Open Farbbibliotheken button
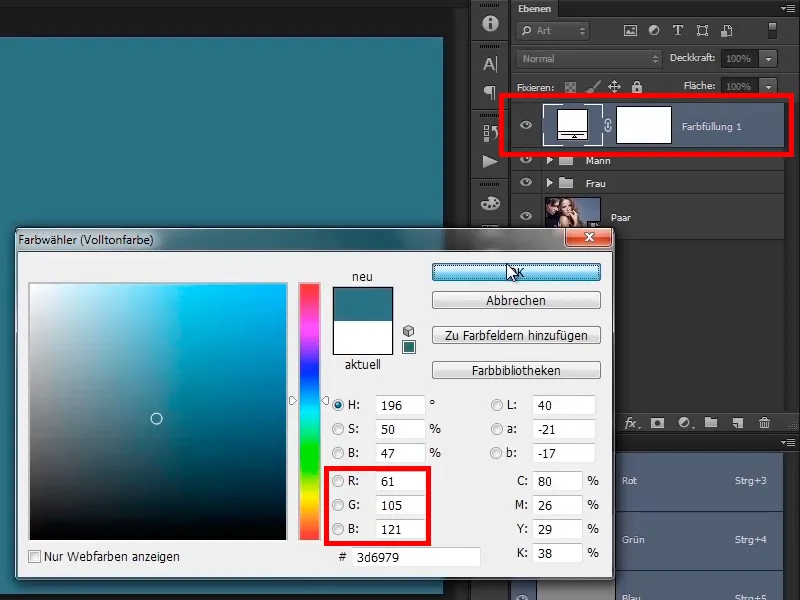Viewport: 800px width, 600px height. pyautogui.click(x=516, y=370)
